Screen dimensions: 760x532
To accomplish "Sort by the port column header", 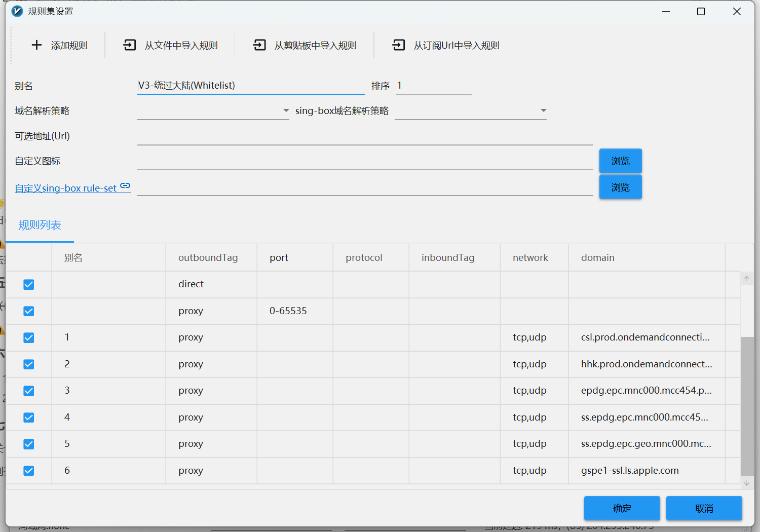I will (x=295, y=257).
